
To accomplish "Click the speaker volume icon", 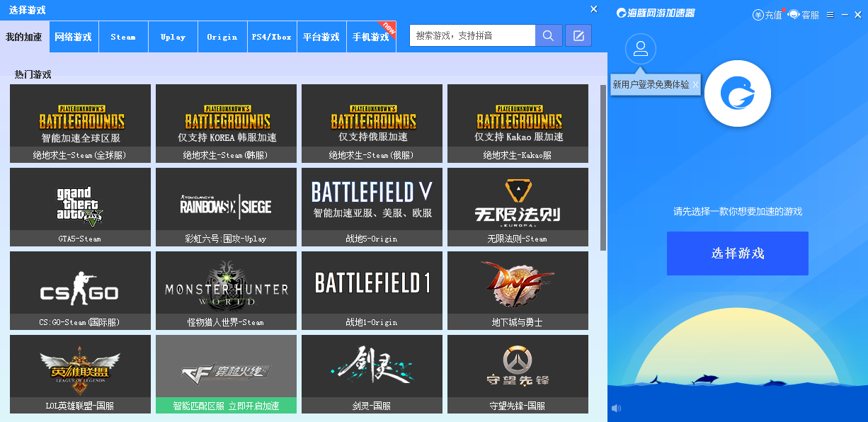I will click(x=616, y=408).
